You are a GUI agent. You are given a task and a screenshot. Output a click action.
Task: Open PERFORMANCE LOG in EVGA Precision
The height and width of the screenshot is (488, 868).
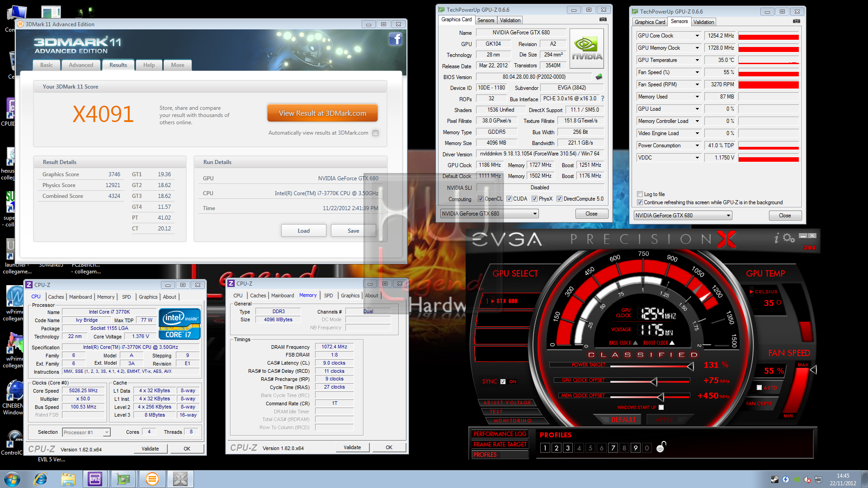(x=500, y=434)
